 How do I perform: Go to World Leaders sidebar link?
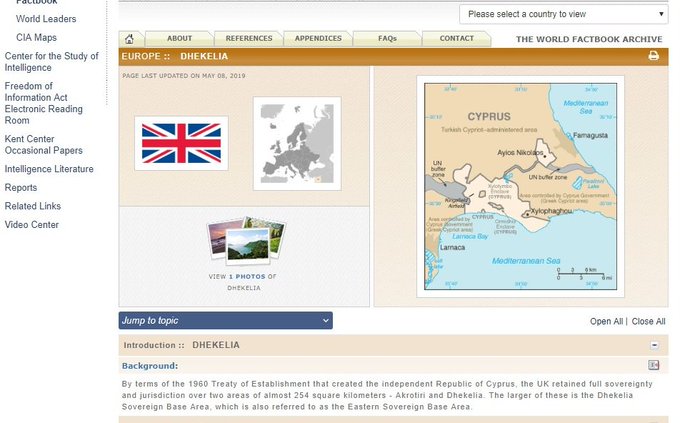tap(46, 19)
